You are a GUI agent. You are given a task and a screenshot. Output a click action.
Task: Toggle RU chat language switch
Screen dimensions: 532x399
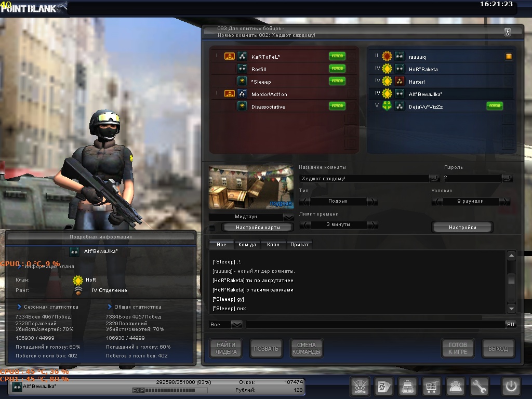point(511,324)
